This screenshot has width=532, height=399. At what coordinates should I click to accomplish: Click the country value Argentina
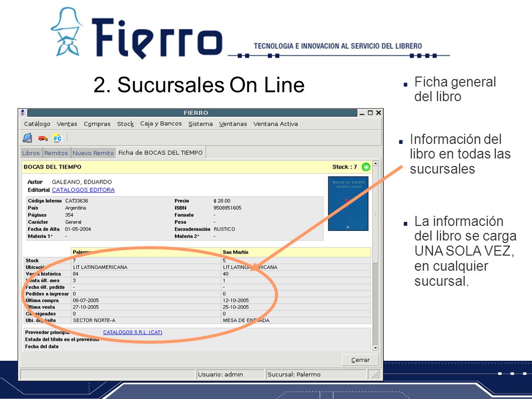click(x=75, y=208)
